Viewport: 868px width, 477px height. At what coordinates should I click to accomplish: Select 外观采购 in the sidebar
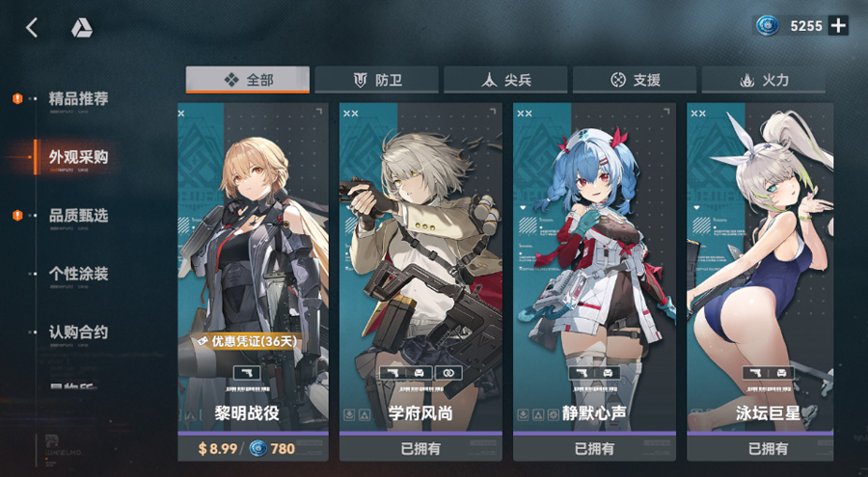[x=78, y=157]
